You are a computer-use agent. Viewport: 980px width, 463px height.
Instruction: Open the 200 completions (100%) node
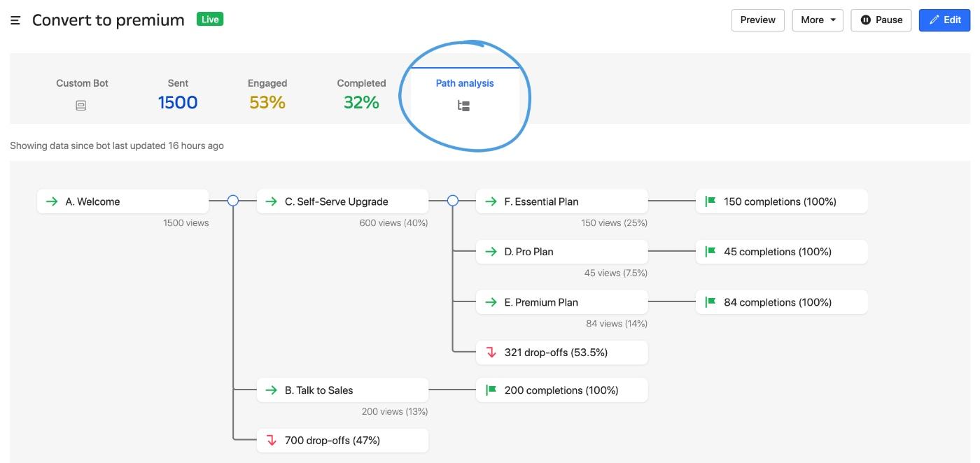(561, 390)
